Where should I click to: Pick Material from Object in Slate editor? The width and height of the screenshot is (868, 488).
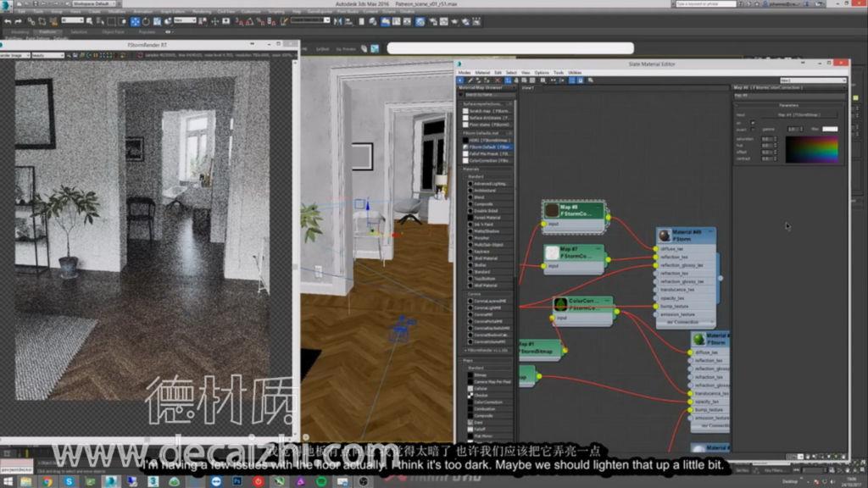470,80
